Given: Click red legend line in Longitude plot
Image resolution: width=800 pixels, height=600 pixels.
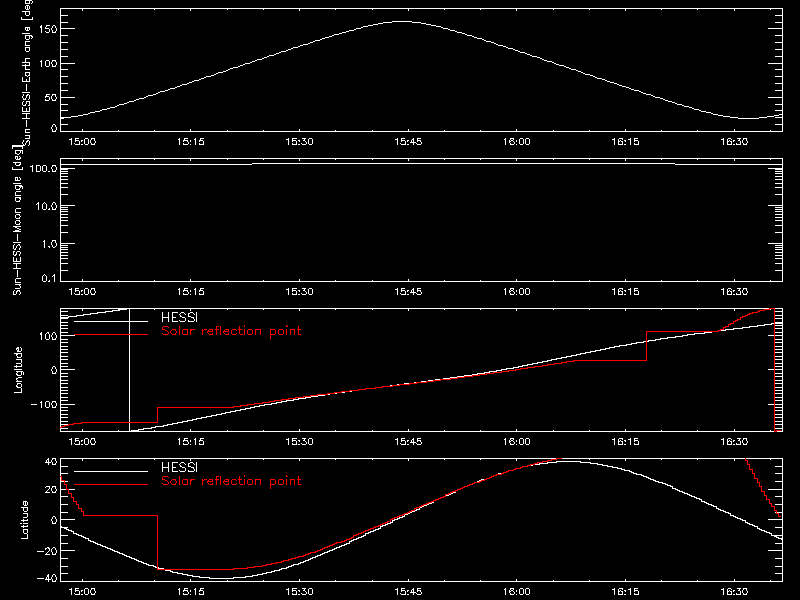Looking at the screenshot, I should point(111,335).
